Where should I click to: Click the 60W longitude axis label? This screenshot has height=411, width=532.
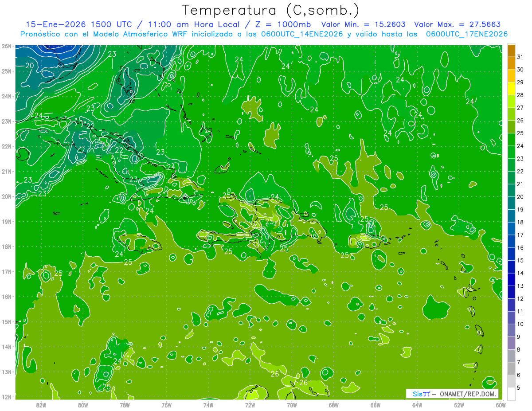coord(500,405)
